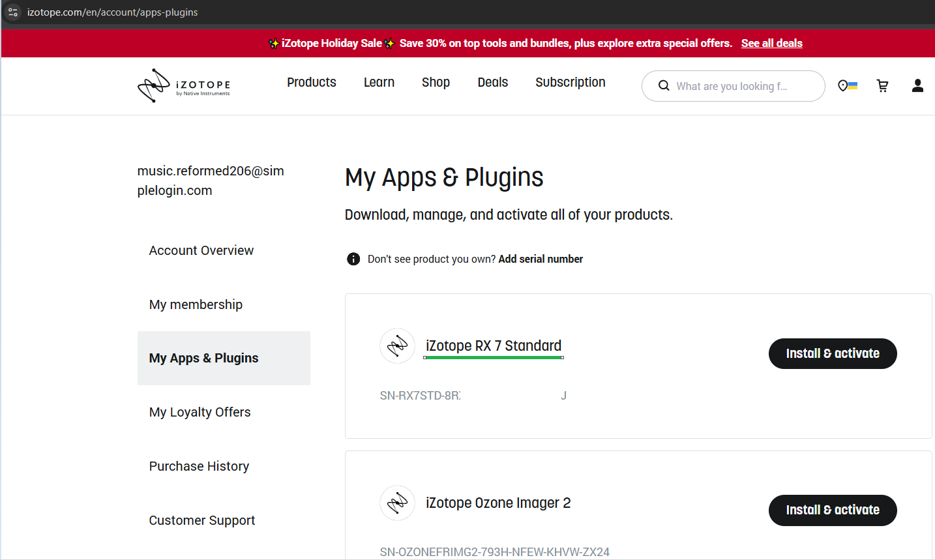Screen dimensions: 935x560
Task: Open the Learn menu
Action: (379, 82)
